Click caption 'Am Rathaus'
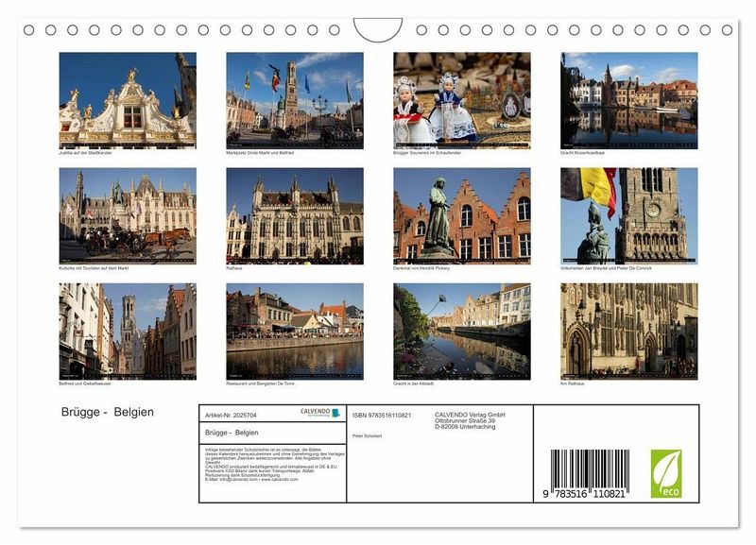Screen dimensions: 756x545 [573, 383]
